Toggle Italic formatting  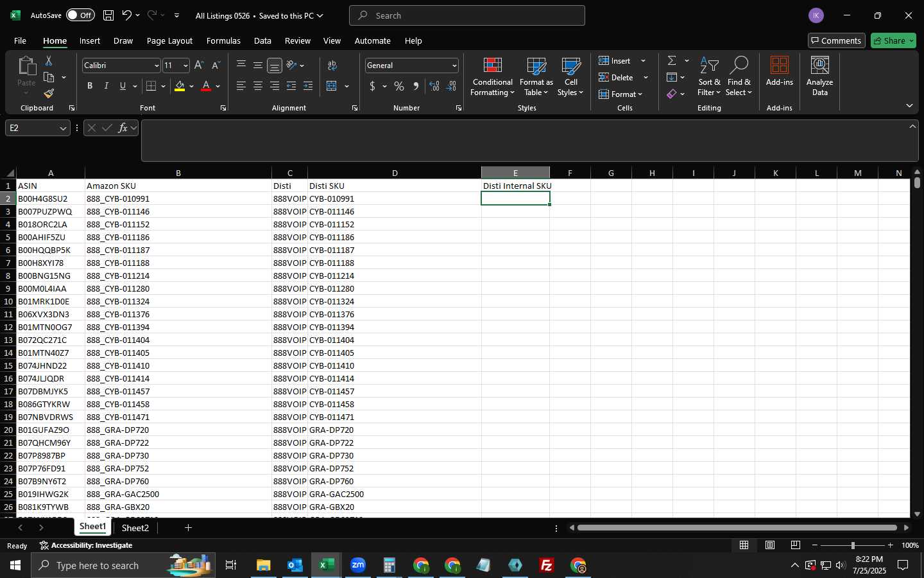(107, 86)
